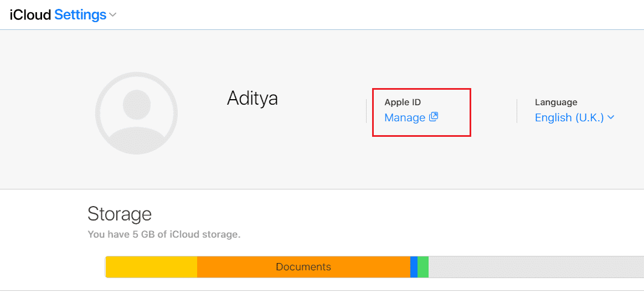Select the orange Documents storage segment
Screen dimensions: 644x298
303,267
